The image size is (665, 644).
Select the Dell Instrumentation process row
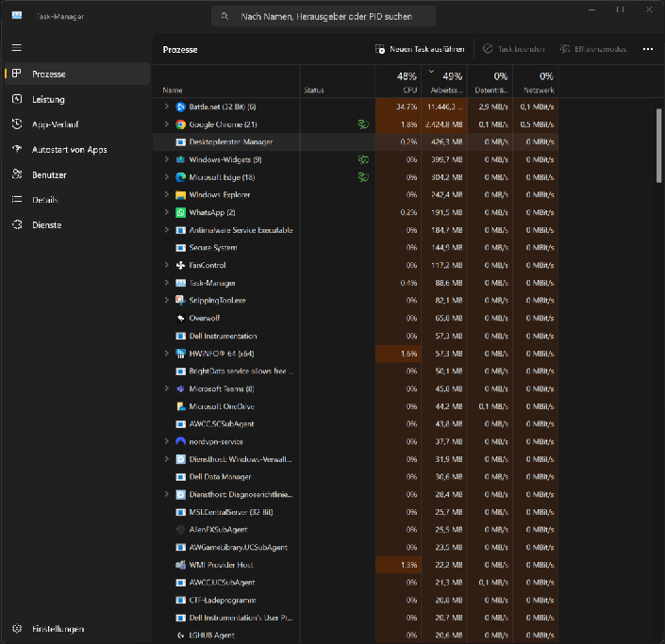point(356,336)
